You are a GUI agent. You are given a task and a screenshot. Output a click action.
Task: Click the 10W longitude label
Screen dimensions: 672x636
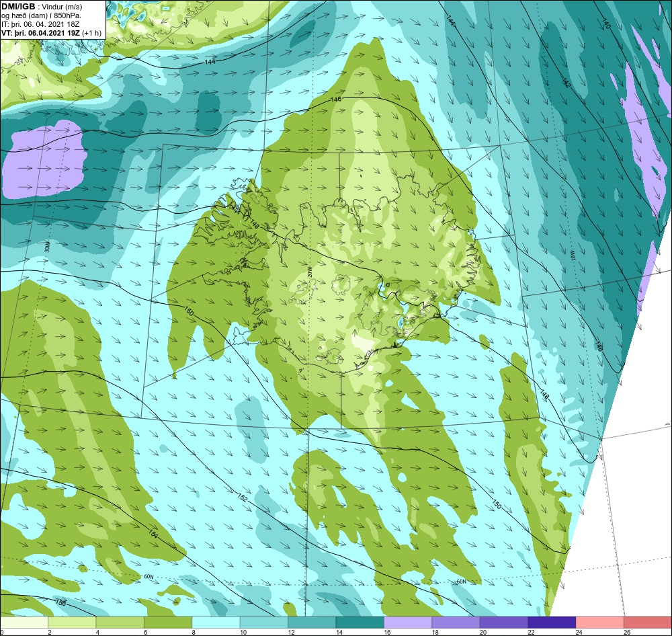point(572,254)
